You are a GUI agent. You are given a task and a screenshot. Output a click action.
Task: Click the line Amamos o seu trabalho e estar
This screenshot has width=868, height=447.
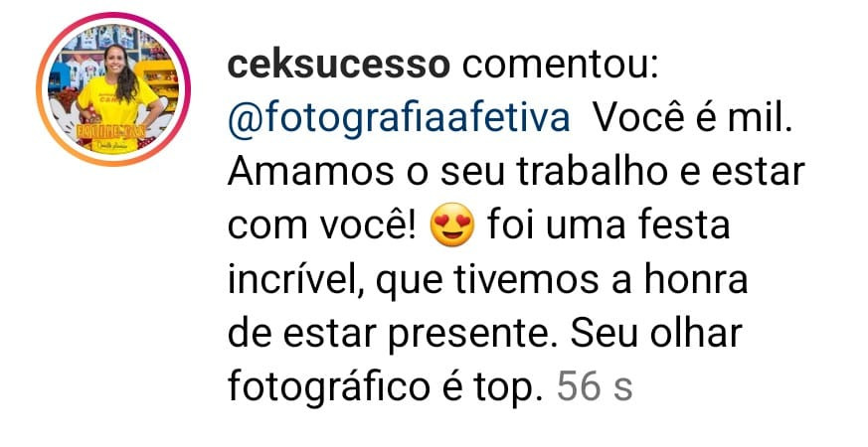tap(516, 172)
